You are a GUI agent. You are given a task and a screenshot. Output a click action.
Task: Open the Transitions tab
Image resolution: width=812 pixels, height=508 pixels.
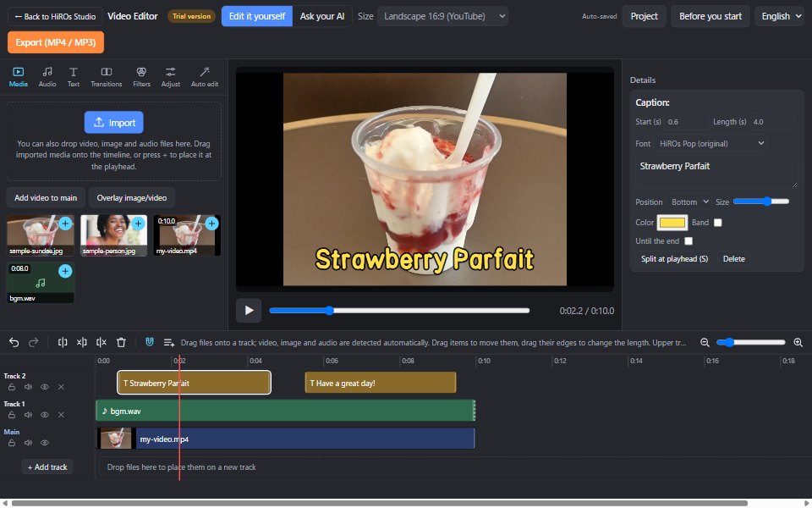pos(107,77)
